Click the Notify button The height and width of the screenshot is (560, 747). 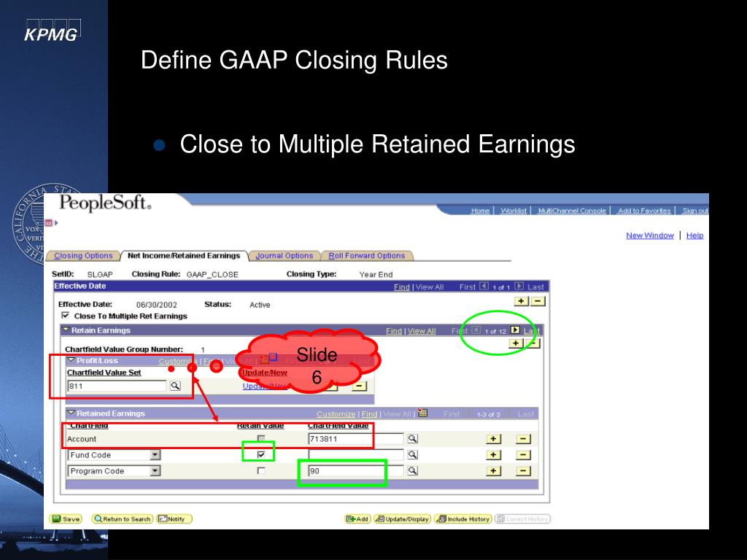pyautogui.click(x=174, y=518)
